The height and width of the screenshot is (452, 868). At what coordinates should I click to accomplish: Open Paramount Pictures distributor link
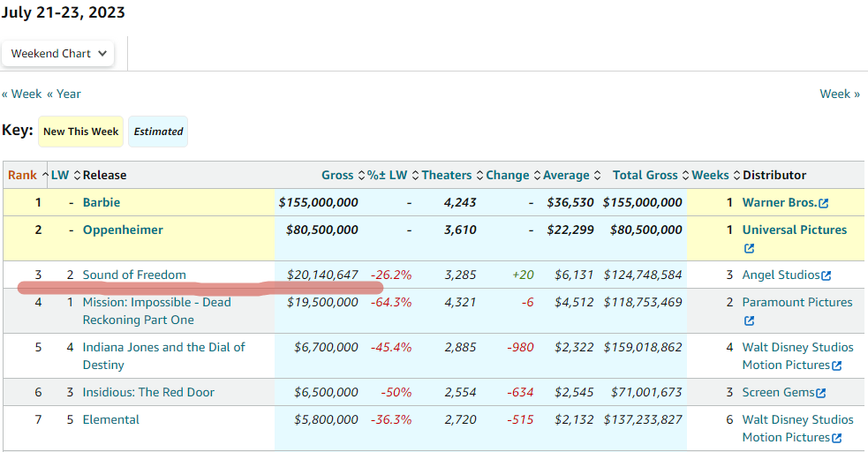pyautogui.click(x=797, y=303)
